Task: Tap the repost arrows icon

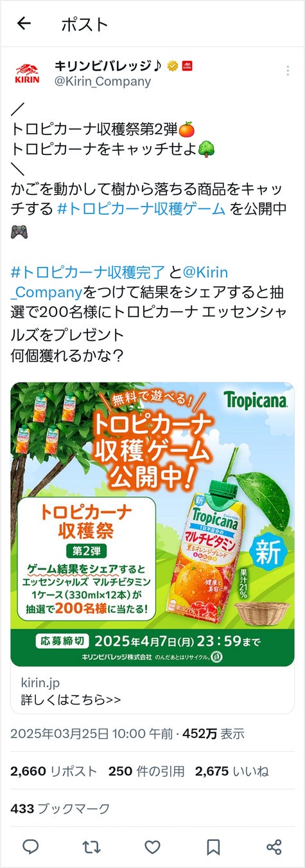Action: [91, 847]
